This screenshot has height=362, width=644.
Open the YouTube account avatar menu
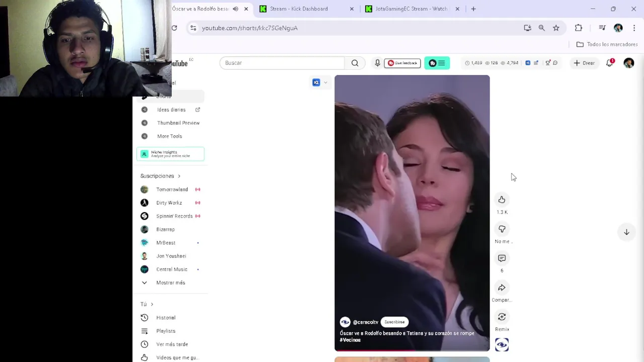(x=629, y=63)
